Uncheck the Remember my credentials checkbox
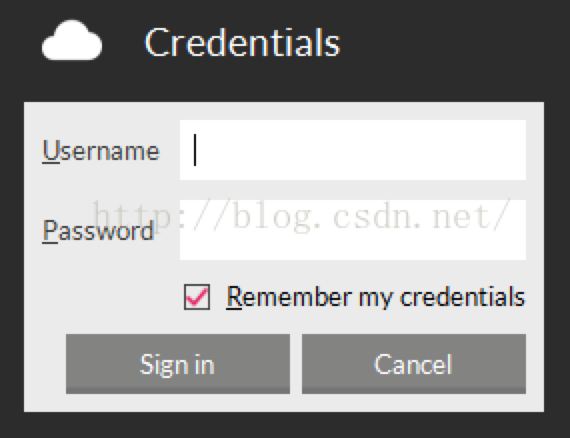 click(197, 297)
